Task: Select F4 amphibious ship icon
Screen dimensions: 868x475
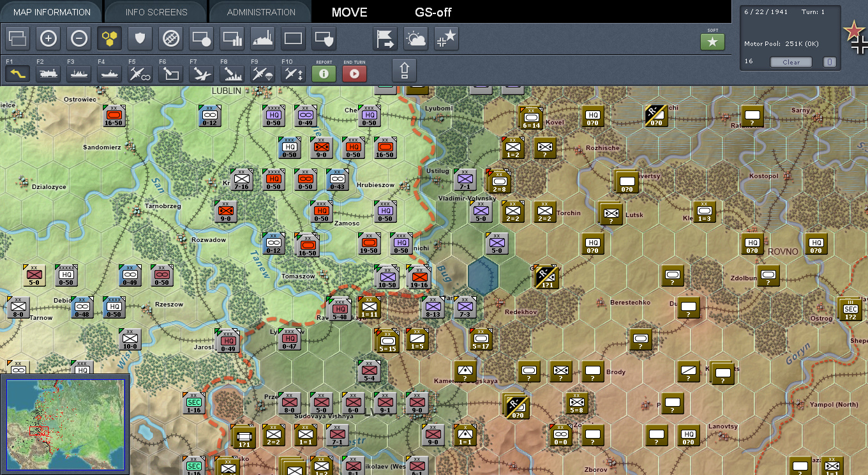Action: click(x=109, y=73)
